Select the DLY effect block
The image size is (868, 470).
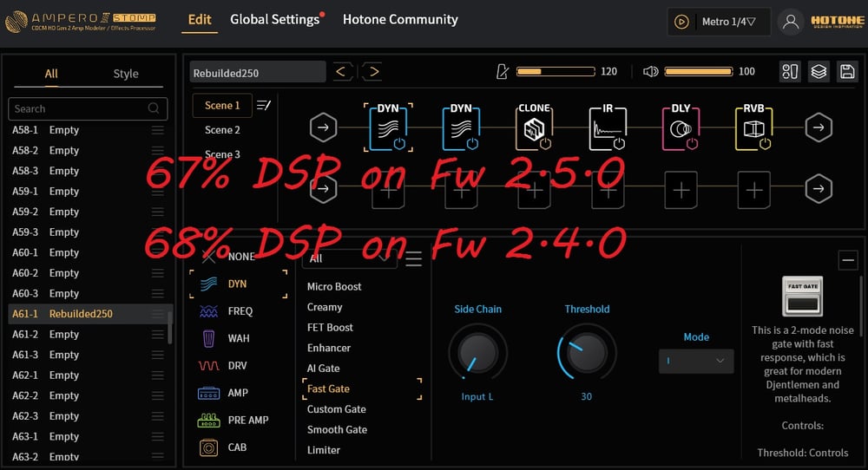pos(681,127)
